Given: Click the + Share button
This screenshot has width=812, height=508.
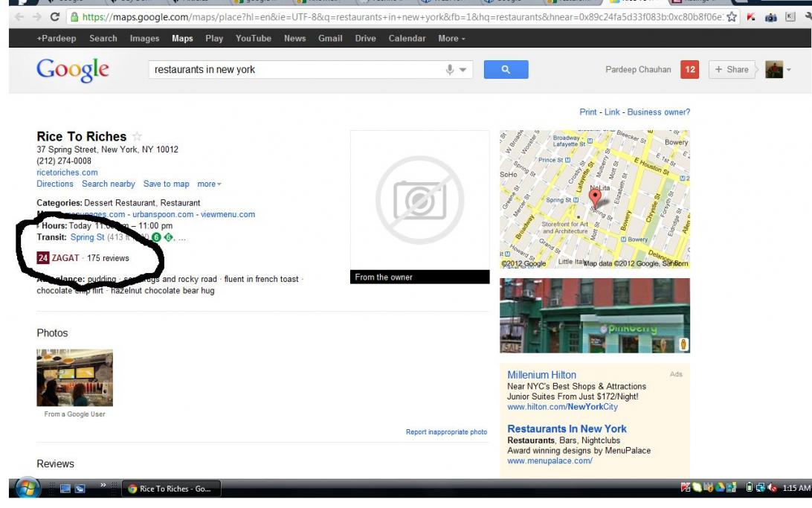Looking at the screenshot, I should [x=731, y=69].
